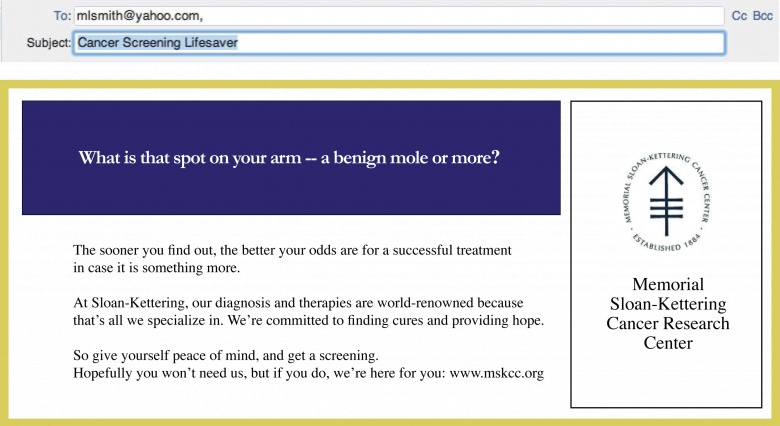Image resolution: width=780 pixels, height=426 pixels.
Task: Click the blue headline banner about benign mole
Action: [x=291, y=158]
